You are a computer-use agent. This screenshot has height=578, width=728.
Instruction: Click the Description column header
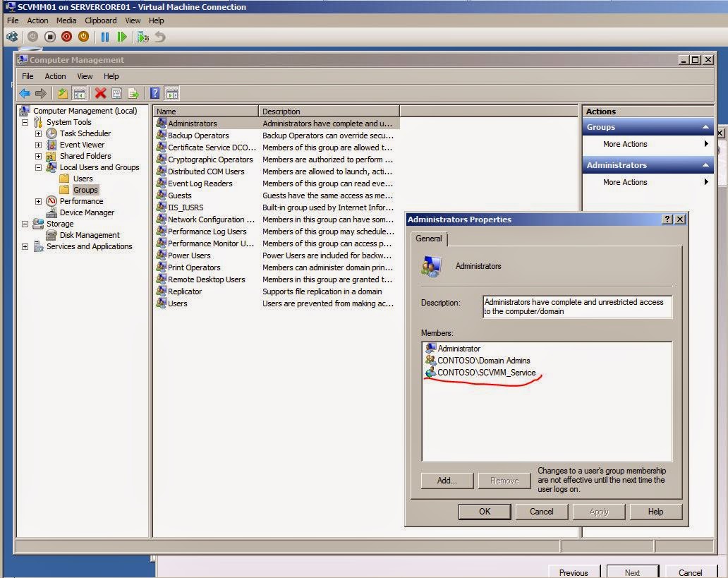pyautogui.click(x=329, y=111)
